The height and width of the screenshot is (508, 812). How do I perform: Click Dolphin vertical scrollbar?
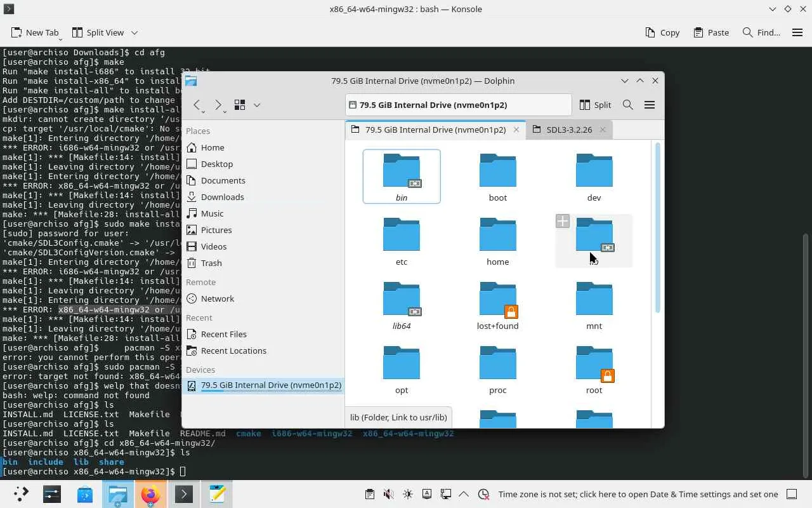coord(658,227)
